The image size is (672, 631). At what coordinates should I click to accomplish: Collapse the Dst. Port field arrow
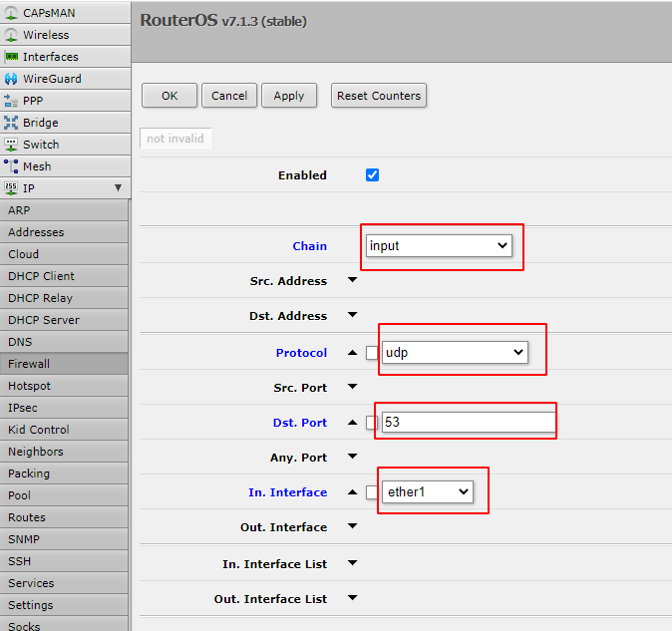tap(353, 423)
